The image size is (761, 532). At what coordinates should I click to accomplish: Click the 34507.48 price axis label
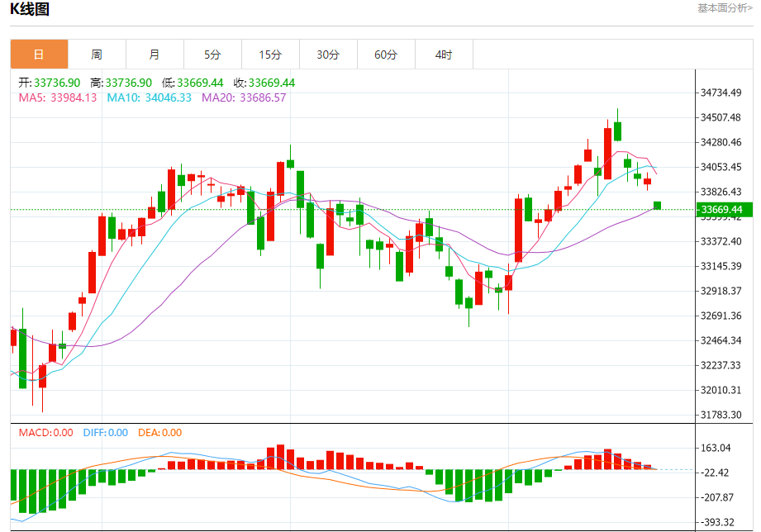pyautogui.click(x=721, y=117)
